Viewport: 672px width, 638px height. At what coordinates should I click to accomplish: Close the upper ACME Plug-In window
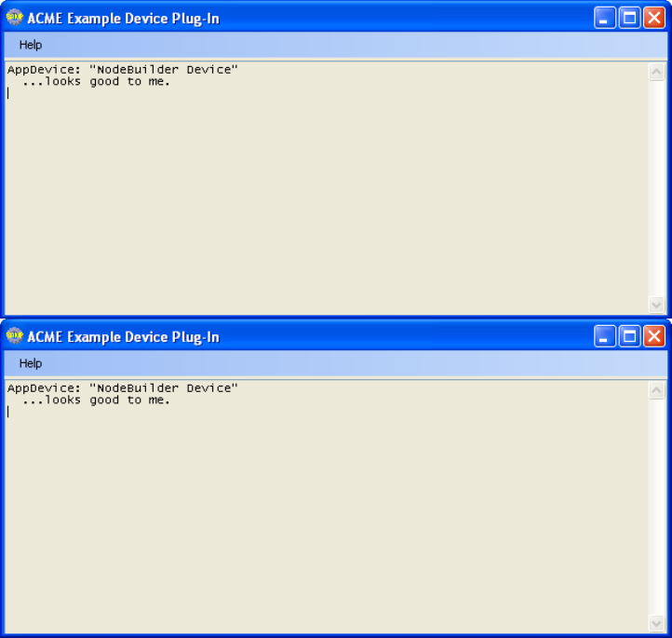[654, 18]
